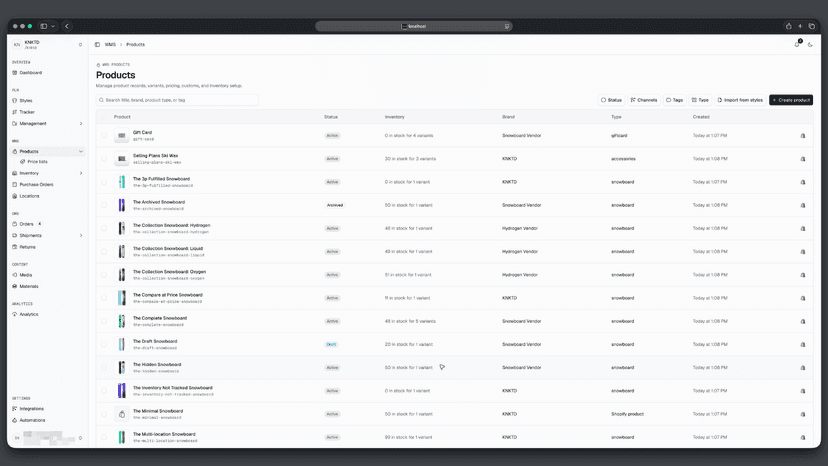Collapse the sidebar panel icon in breadcrumb

pos(97,44)
